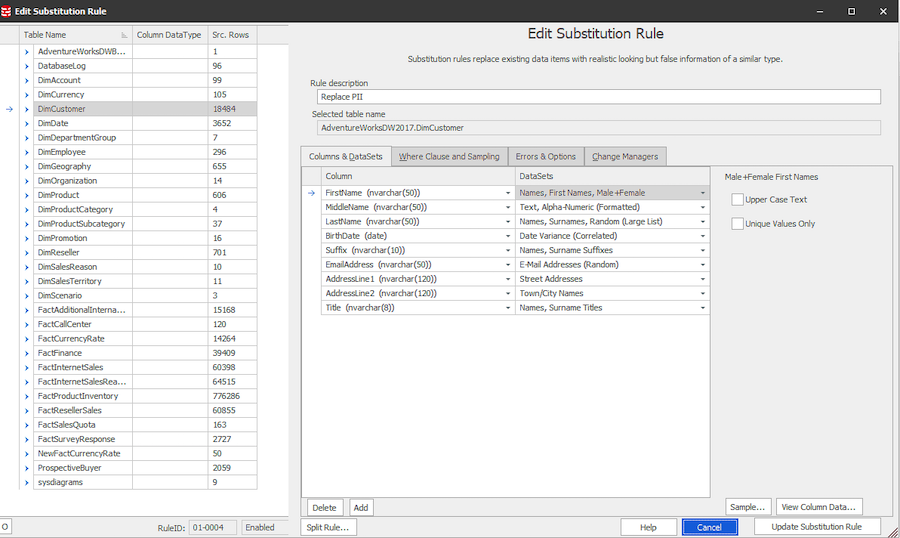
Task: Open the LastName column dropdown
Action: point(508,222)
